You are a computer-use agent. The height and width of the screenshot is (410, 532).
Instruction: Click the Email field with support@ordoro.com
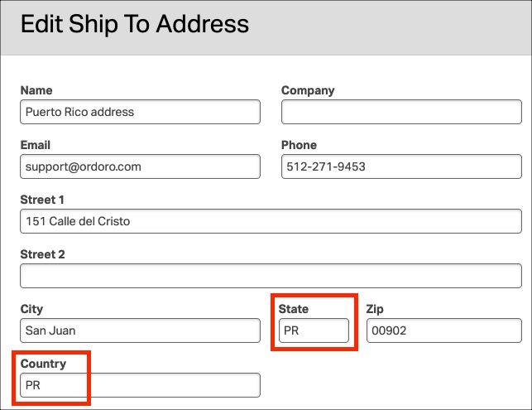pos(140,166)
